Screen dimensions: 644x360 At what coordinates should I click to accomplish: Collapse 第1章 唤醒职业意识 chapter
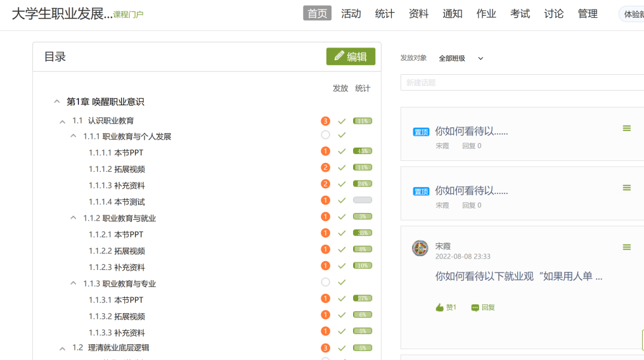pos(56,101)
